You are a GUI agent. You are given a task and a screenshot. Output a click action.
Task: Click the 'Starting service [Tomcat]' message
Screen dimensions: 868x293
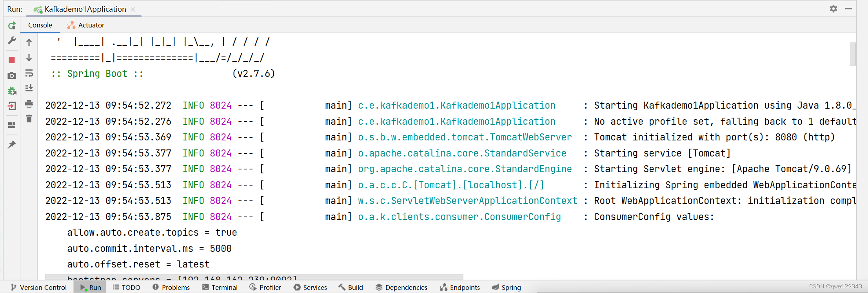pyautogui.click(x=663, y=153)
